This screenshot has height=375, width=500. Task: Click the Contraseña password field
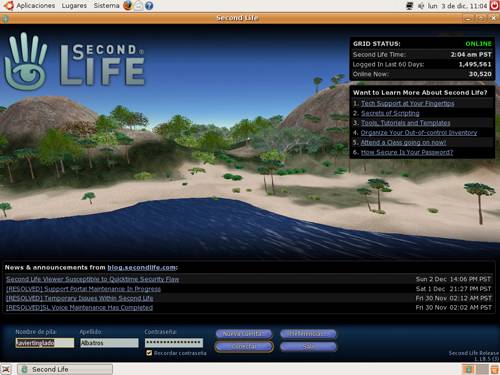click(x=174, y=343)
